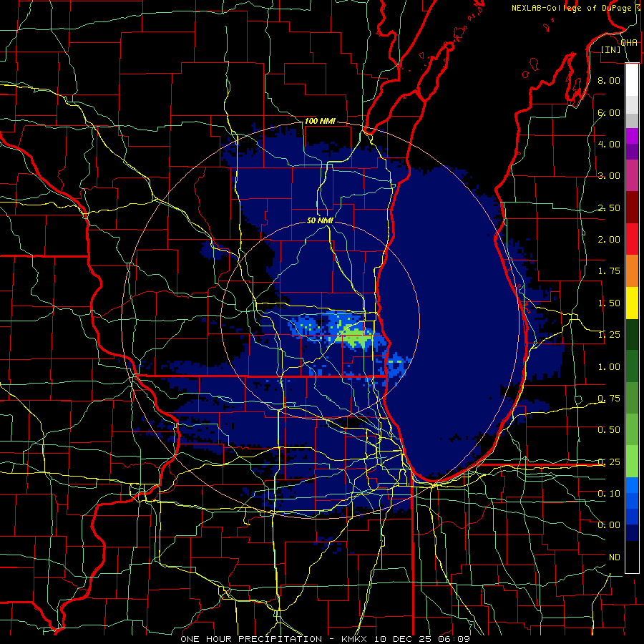
Task: Click the 6.00 legend value
Action: point(609,112)
